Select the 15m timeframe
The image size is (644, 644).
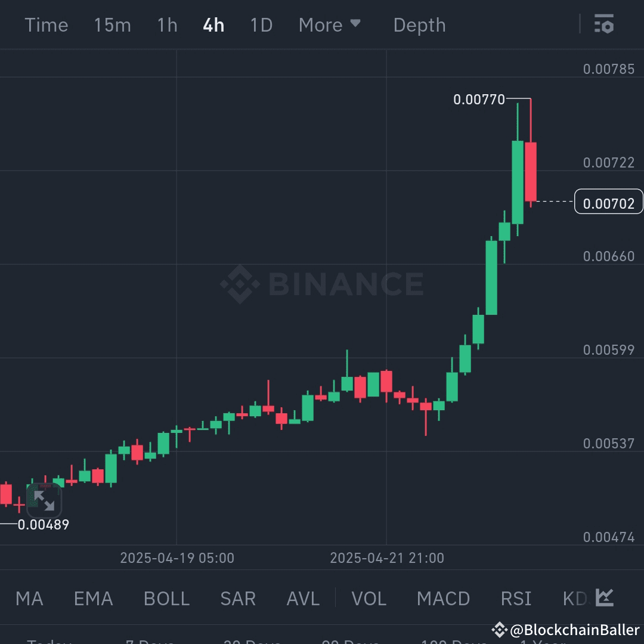coord(112,24)
